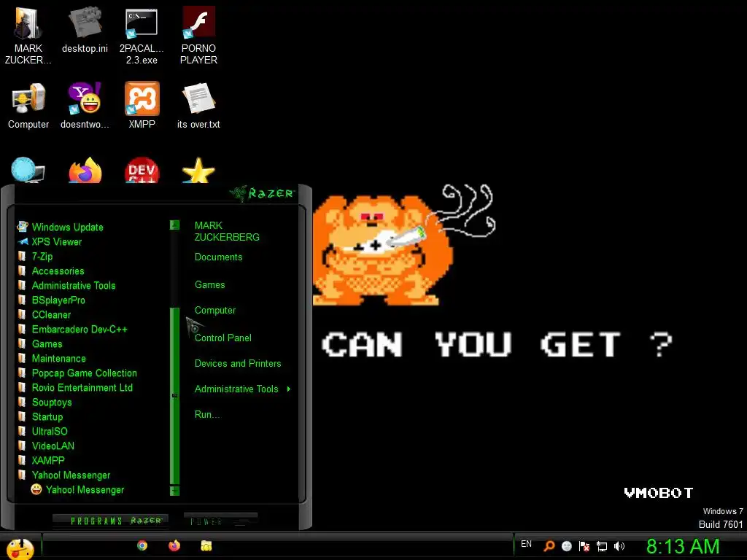Image resolution: width=747 pixels, height=560 pixels.
Task: Expand the Embarcadero Dev-C++ folder
Action: coord(72,330)
